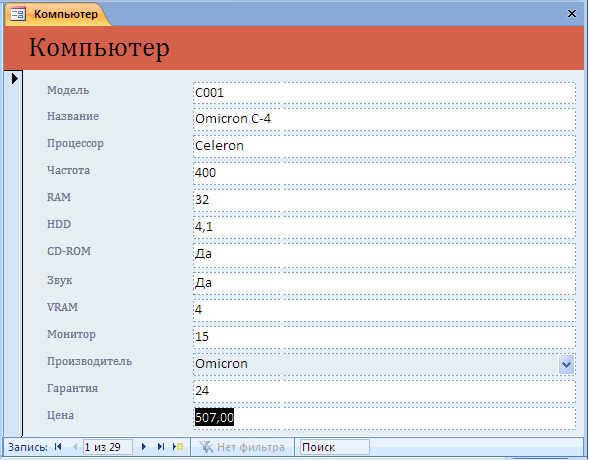Go to next record arrow
Image resolution: width=589 pixels, height=460 pixels.
coord(143,447)
